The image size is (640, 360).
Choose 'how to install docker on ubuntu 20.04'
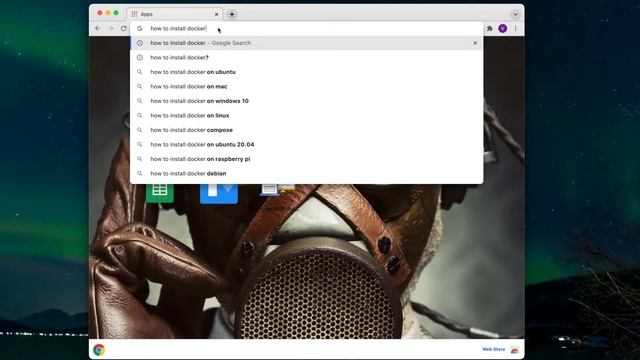coord(307,144)
